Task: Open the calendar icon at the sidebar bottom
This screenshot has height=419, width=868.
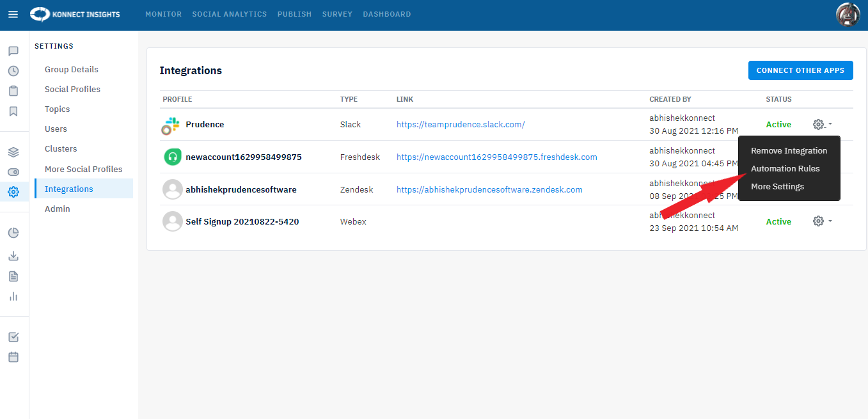Action: click(x=13, y=357)
